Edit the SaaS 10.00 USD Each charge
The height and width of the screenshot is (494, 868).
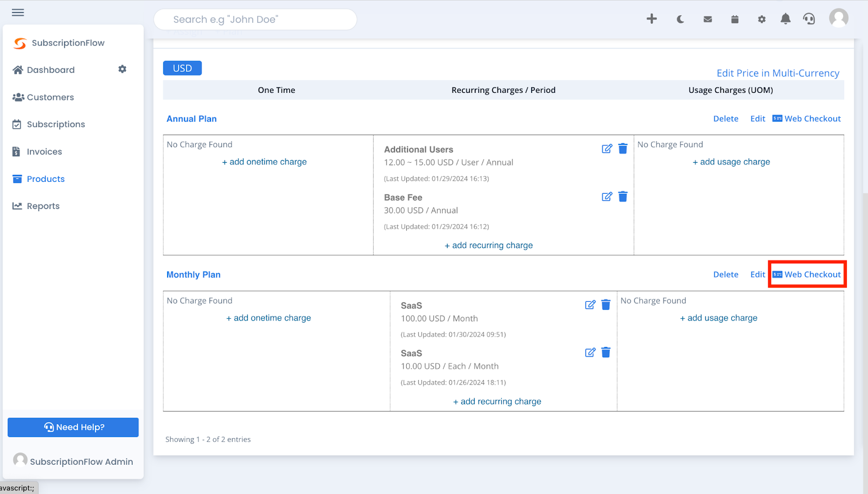click(590, 352)
